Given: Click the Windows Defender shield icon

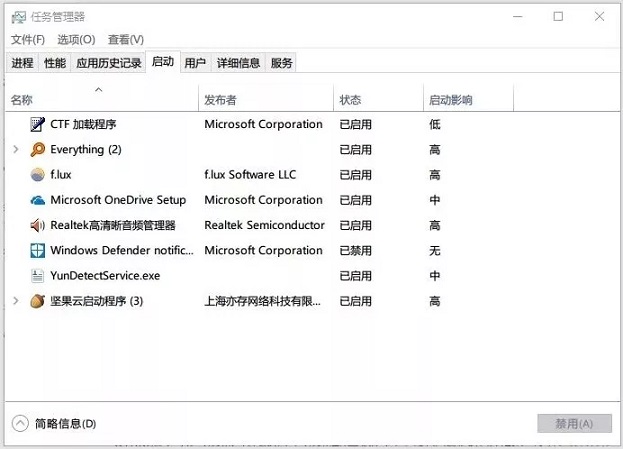Looking at the screenshot, I should click(x=38, y=250).
